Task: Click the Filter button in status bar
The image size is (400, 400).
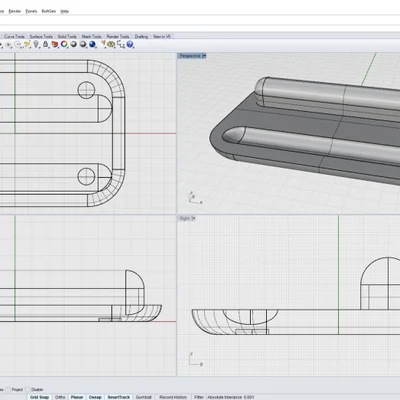Action: point(199,397)
